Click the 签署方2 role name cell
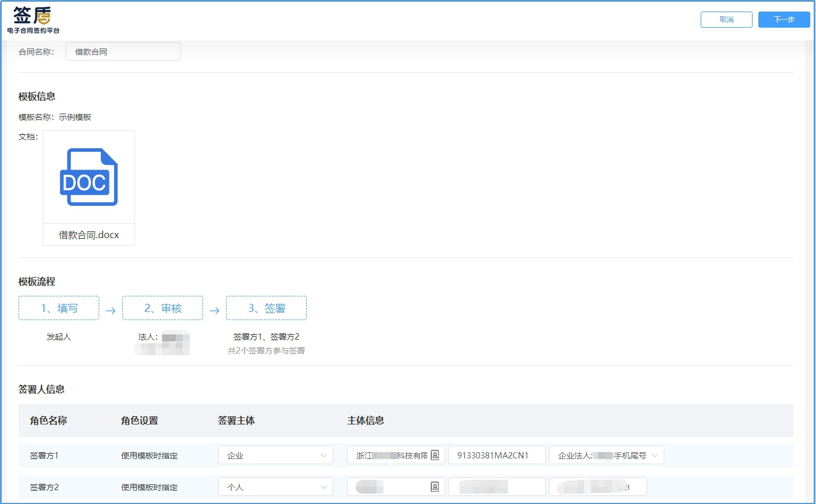This screenshot has width=816, height=504. pos(44,487)
